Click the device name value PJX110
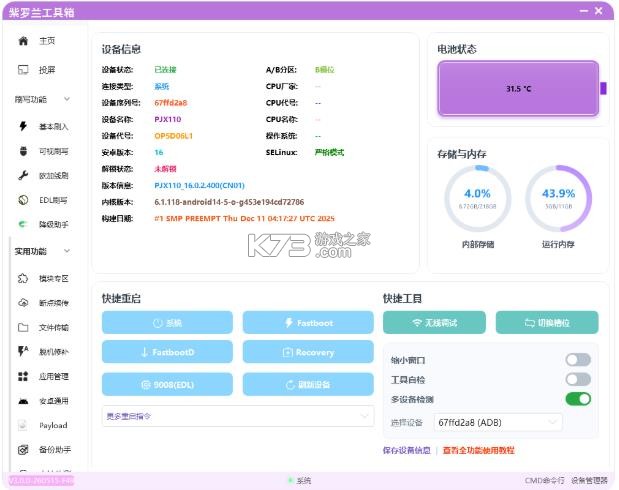The height and width of the screenshot is (490, 619). pyautogui.click(x=168, y=119)
